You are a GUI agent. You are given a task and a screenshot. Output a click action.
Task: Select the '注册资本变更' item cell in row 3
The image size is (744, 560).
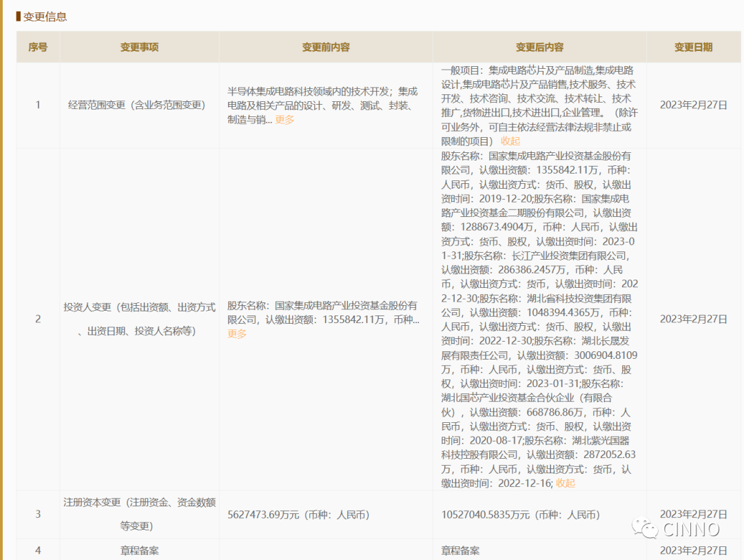tap(139, 514)
